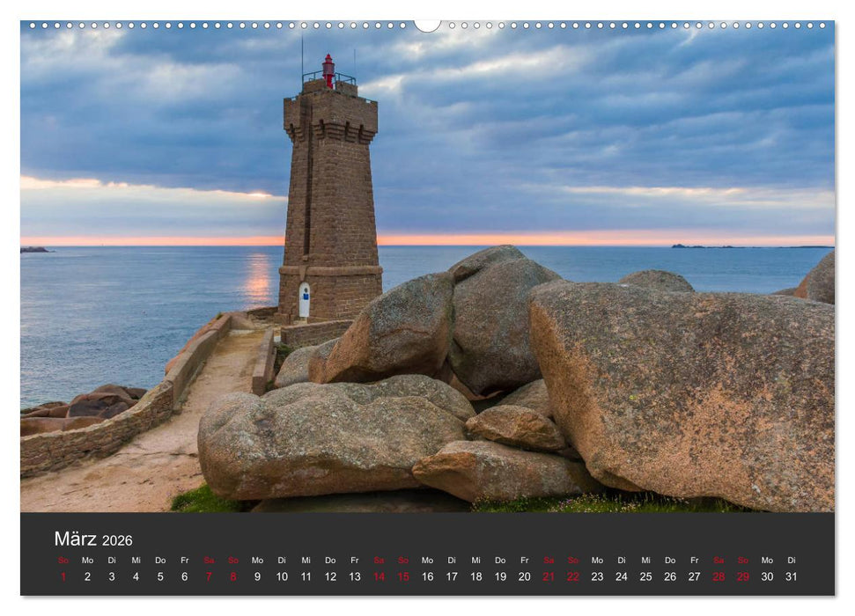
Task: Click the Fr header above date 6
Action: pyautogui.click(x=184, y=559)
